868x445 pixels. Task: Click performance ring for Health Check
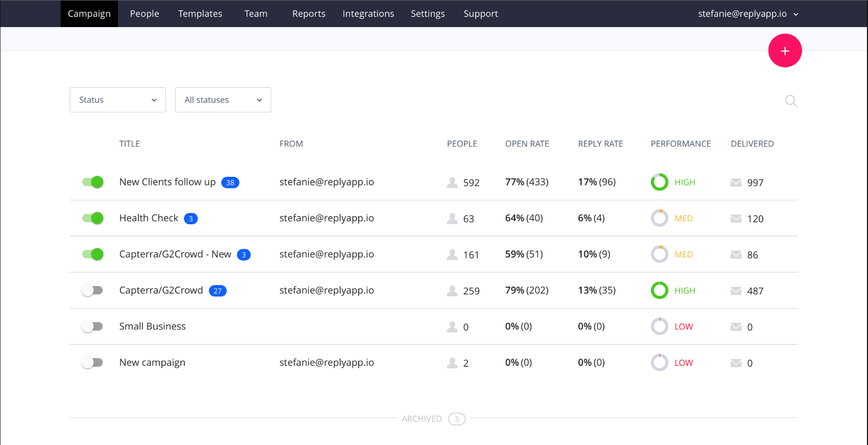click(x=659, y=218)
